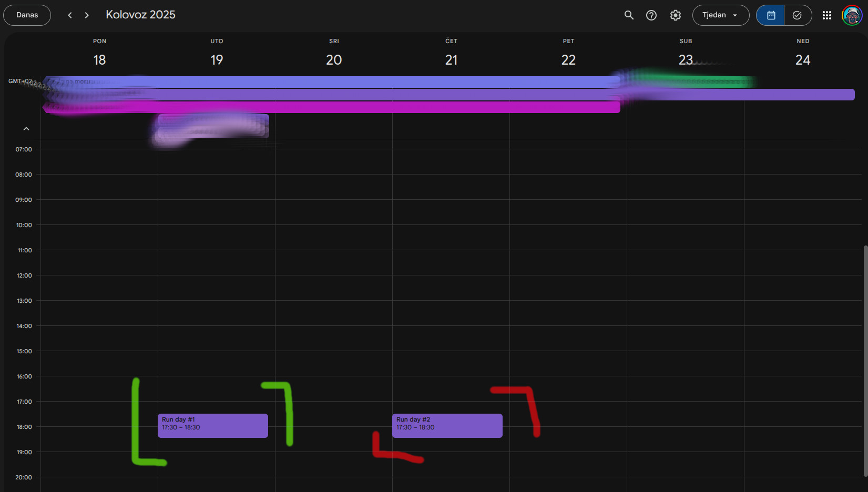The height and width of the screenshot is (492, 868).
Task: Open the Help question mark icon
Action: point(651,15)
